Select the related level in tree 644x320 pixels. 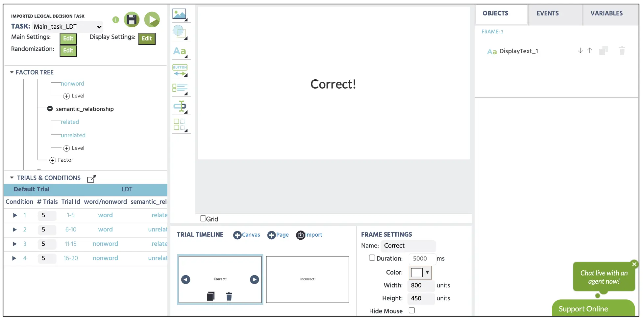[70, 122]
